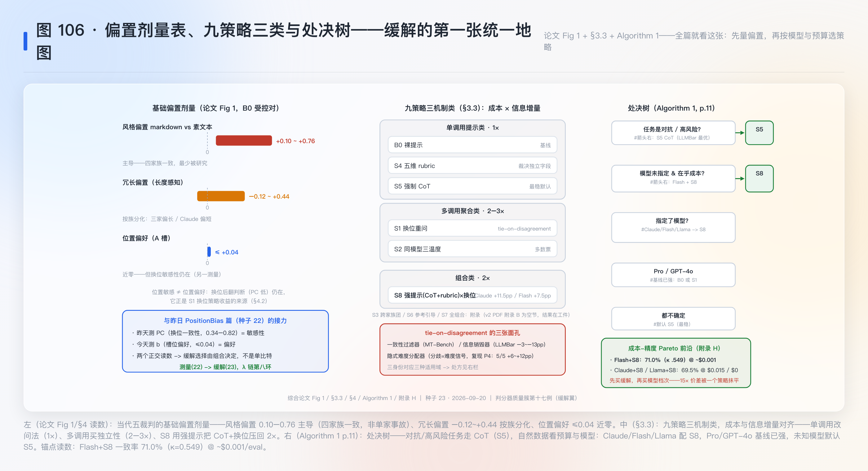Click the Claude+S8 / Llama+S8 bullet line

click(x=674, y=370)
